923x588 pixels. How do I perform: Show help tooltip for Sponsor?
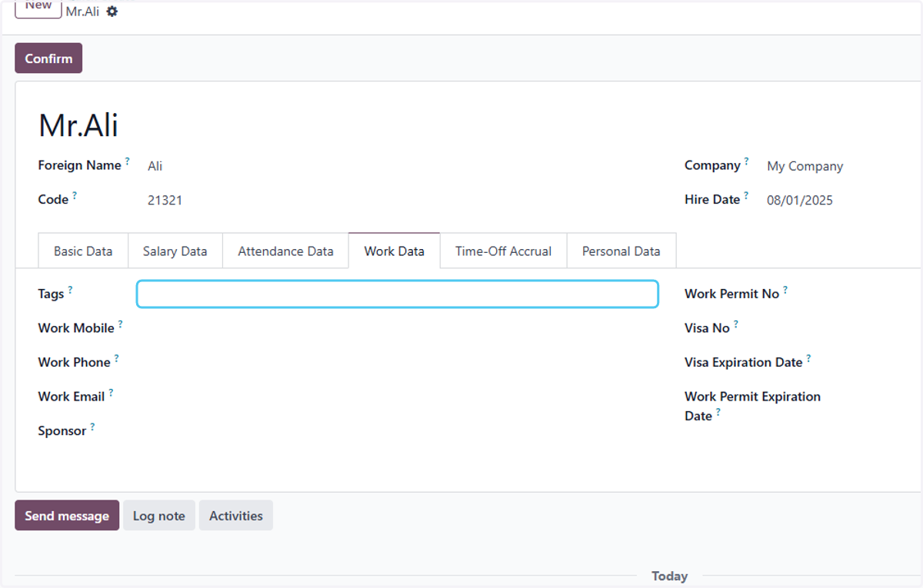pyautogui.click(x=92, y=427)
